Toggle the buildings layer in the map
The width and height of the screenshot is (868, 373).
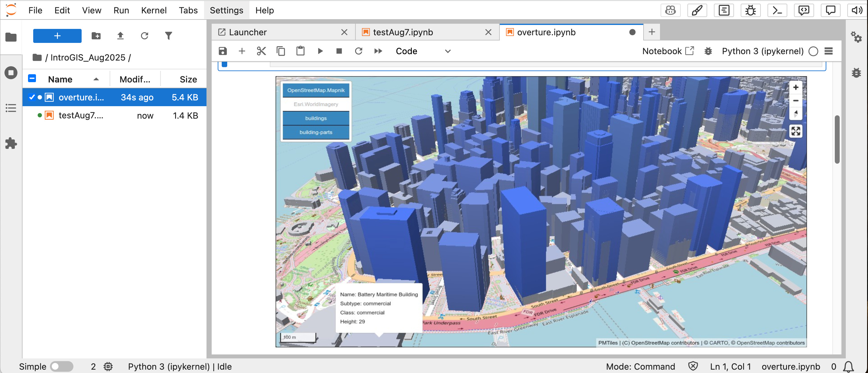[316, 118]
